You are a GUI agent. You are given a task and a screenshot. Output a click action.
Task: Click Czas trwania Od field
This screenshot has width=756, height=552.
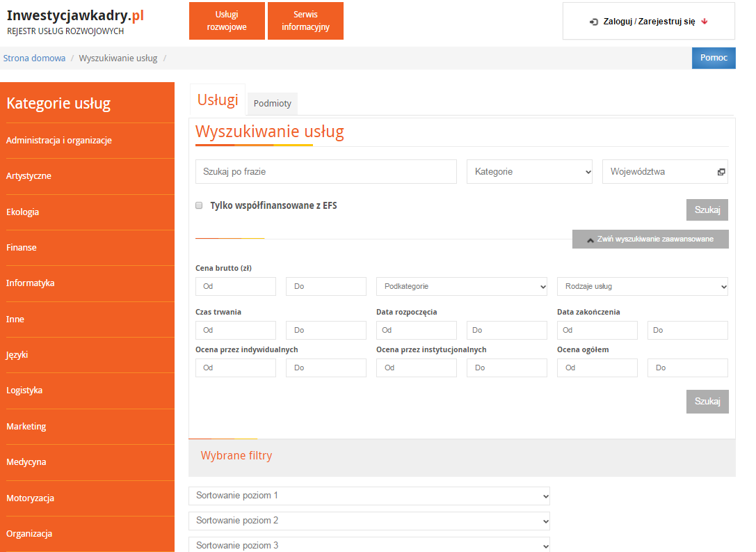click(236, 330)
